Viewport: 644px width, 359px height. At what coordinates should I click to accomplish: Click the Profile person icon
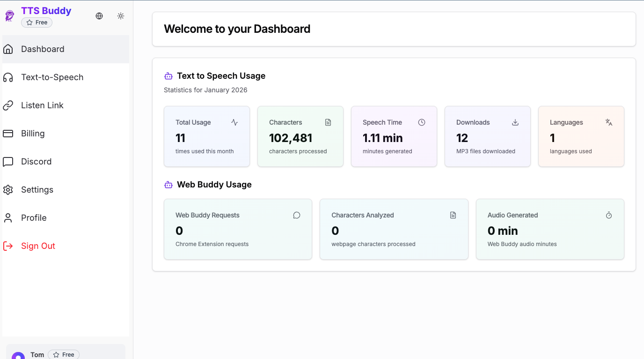tap(8, 217)
